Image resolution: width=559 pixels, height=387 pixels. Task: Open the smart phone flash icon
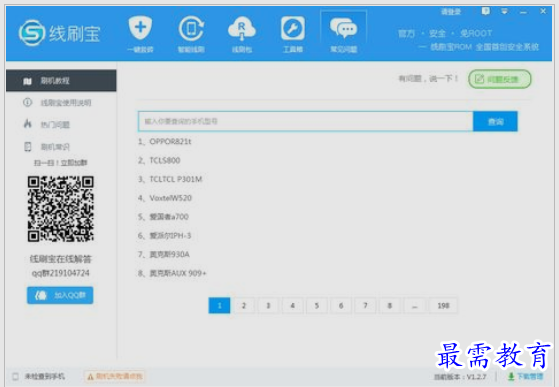(191, 34)
